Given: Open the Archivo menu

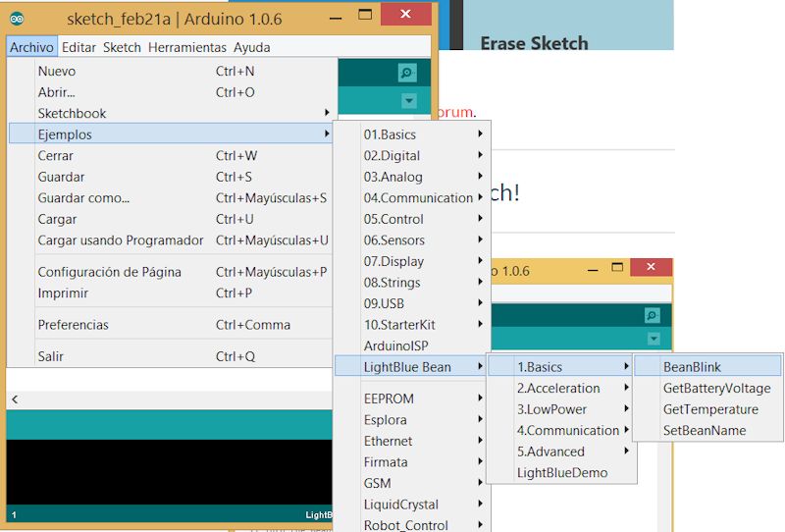Looking at the screenshot, I should pyautogui.click(x=32, y=47).
